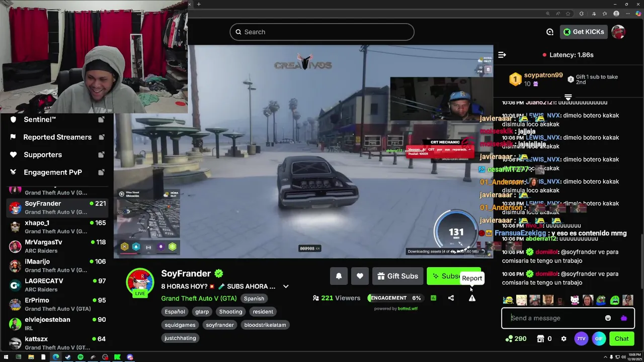
Task: Select xhapo_1 channel in sidebar
Action: tap(58, 227)
